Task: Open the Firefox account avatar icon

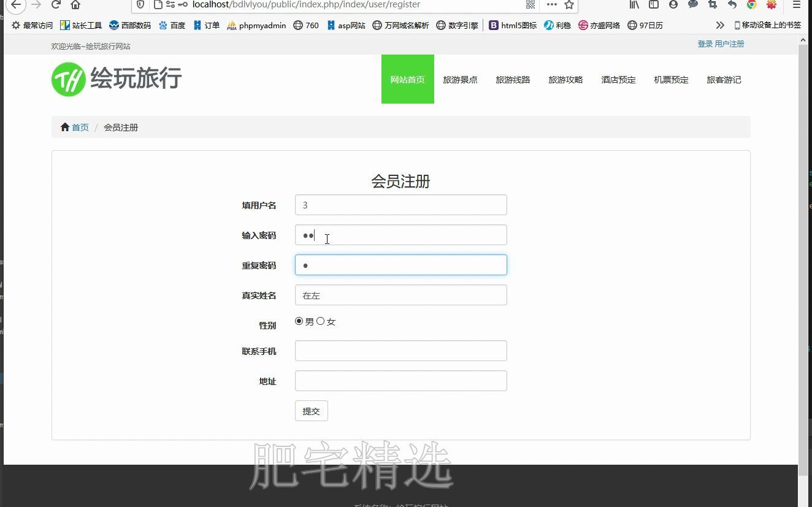Action: (x=673, y=4)
